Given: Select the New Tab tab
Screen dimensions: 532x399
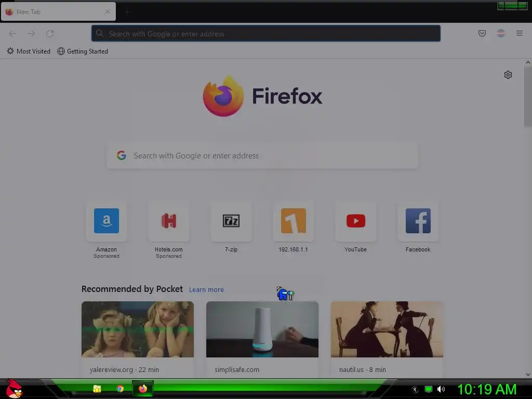Looking at the screenshot, I should click(x=58, y=11).
